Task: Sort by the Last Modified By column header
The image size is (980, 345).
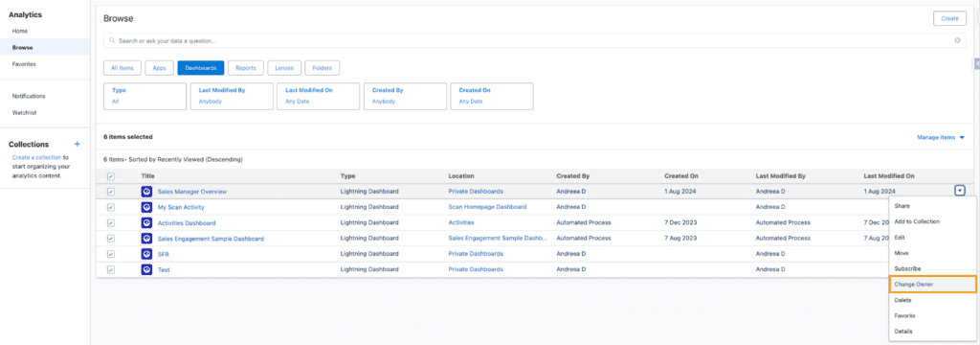Action: click(782, 176)
